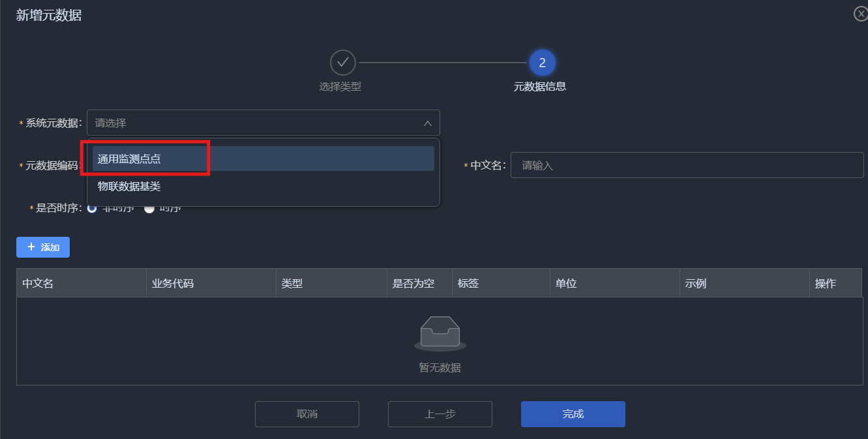Click the 新增元数据 dialog title
The image size is (868, 439).
[49, 16]
